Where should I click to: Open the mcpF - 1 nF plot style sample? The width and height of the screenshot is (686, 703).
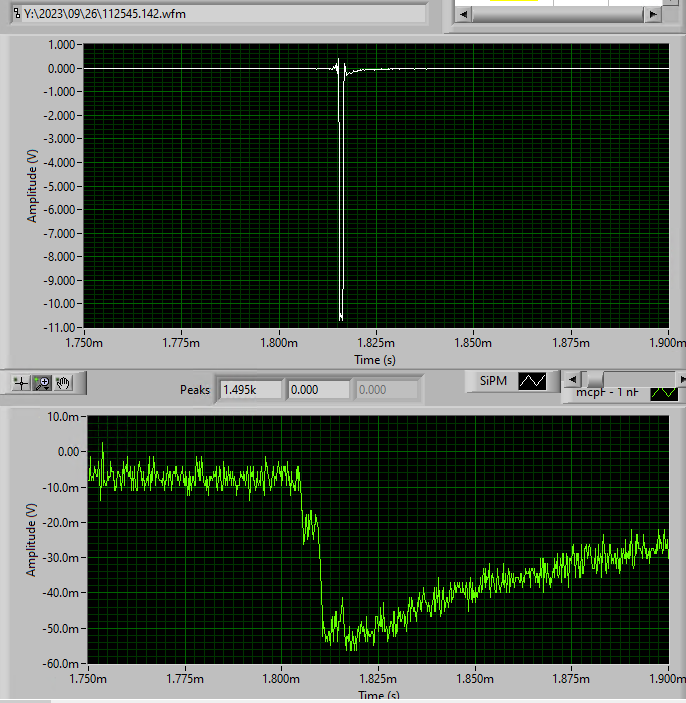[664, 393]
